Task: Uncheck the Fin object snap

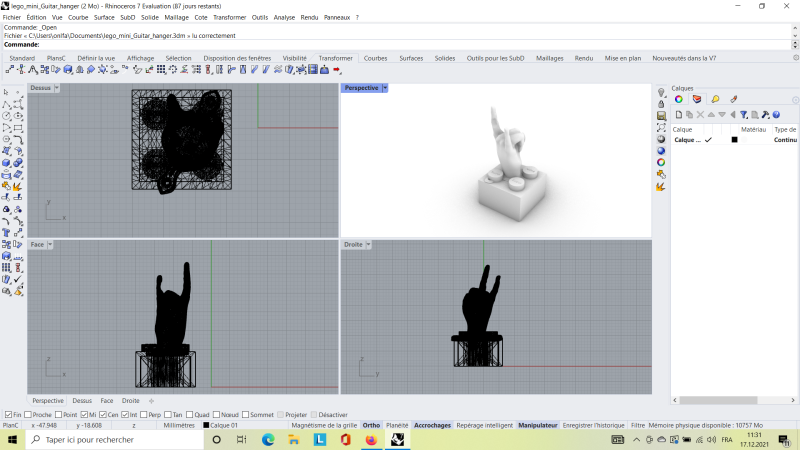Action: tap(8, 414)
